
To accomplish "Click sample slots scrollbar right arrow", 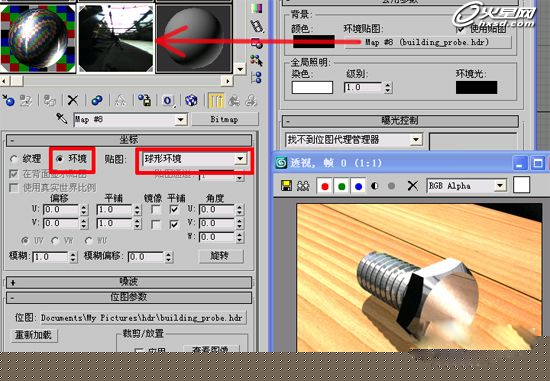I will tap(227, 81).
